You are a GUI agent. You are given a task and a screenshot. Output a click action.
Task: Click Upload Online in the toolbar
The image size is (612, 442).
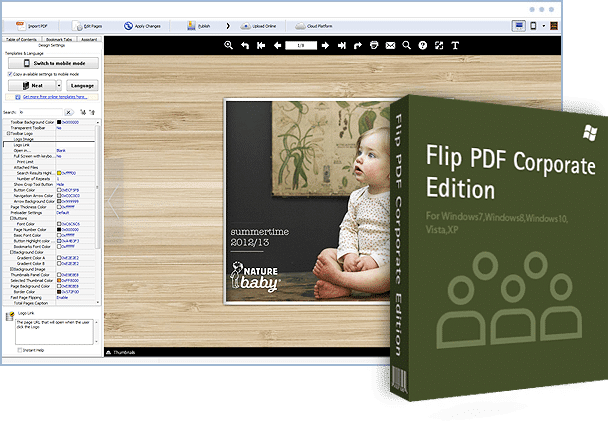click(258, 26)
